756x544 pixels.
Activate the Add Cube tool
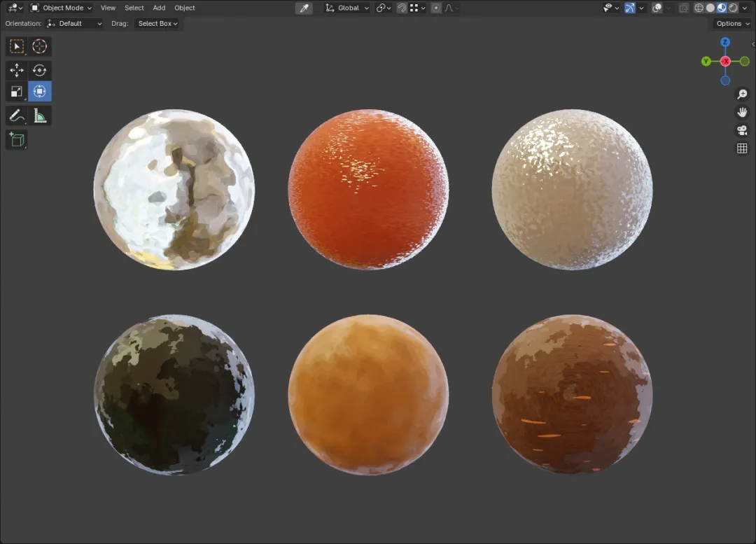coord(17,140)
